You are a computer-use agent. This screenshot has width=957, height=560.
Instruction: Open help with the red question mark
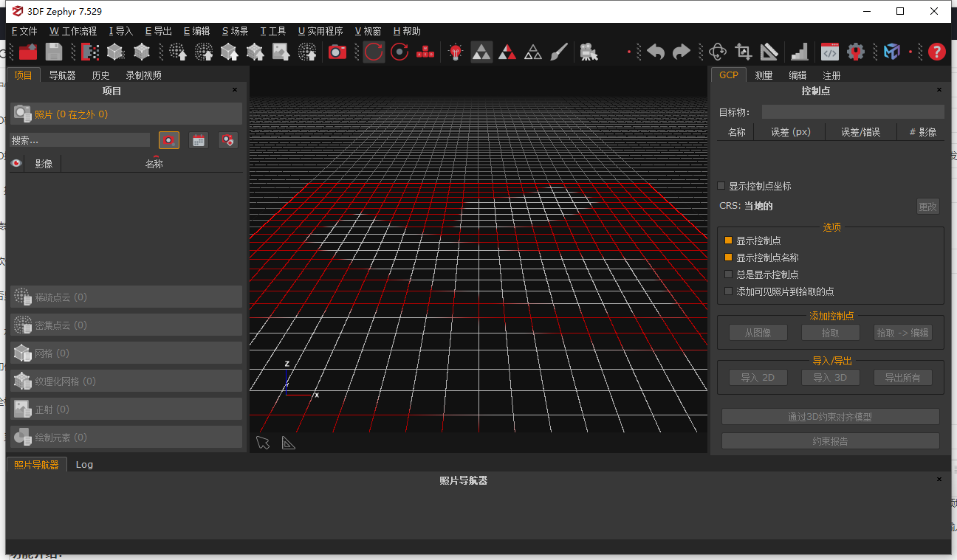point(937,52)
